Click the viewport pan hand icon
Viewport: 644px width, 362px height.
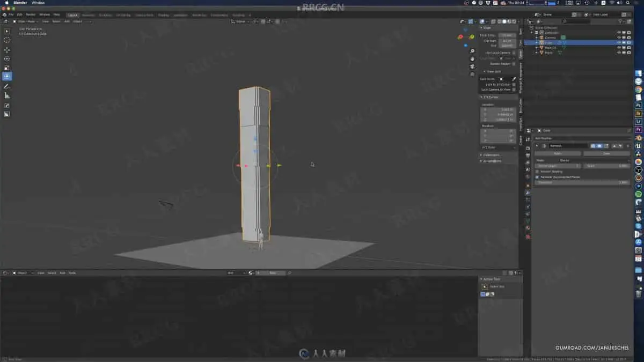(x=472, y=59)
